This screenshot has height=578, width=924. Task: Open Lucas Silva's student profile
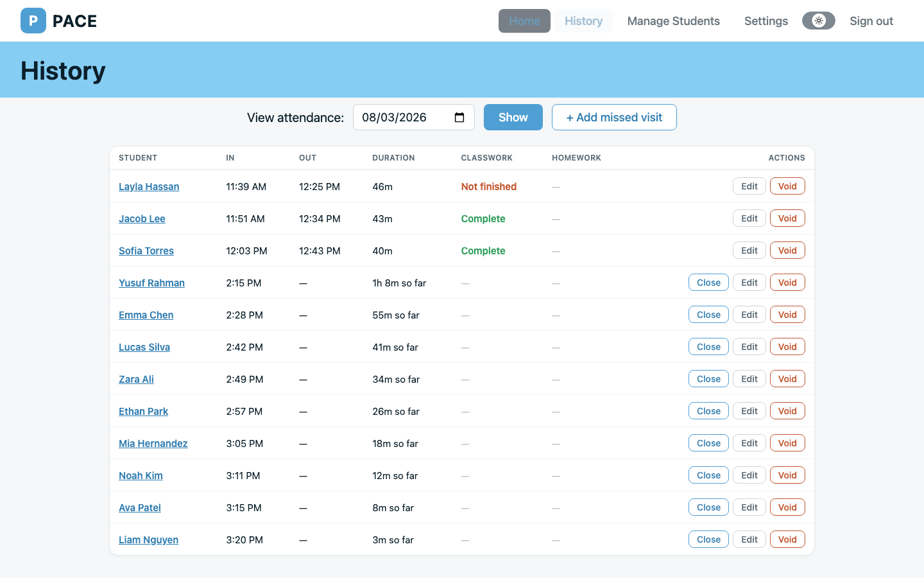coord(144,347)
